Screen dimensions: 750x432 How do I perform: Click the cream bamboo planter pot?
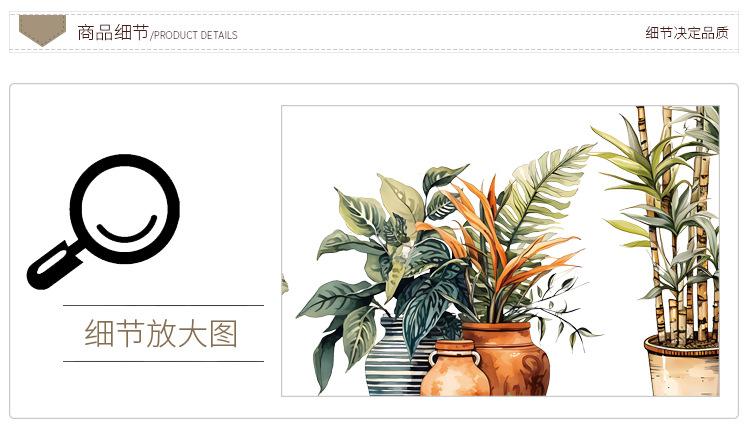click(x=682, y=366)
